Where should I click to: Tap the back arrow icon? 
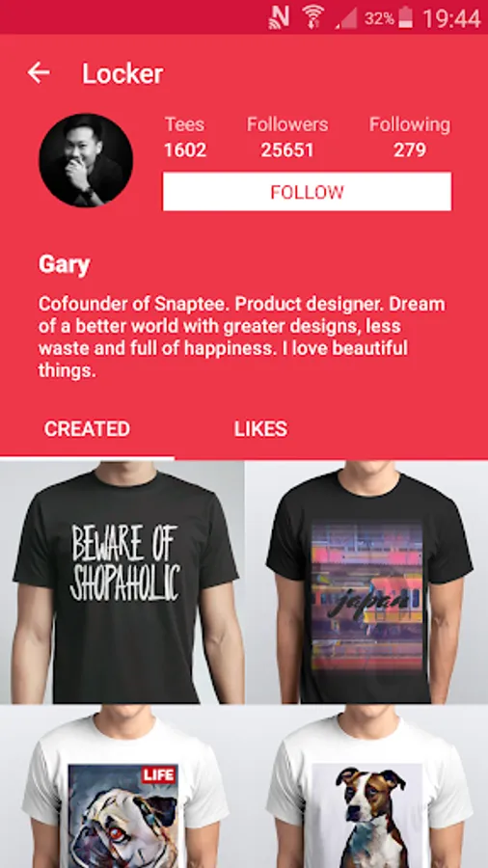[39, 72]
